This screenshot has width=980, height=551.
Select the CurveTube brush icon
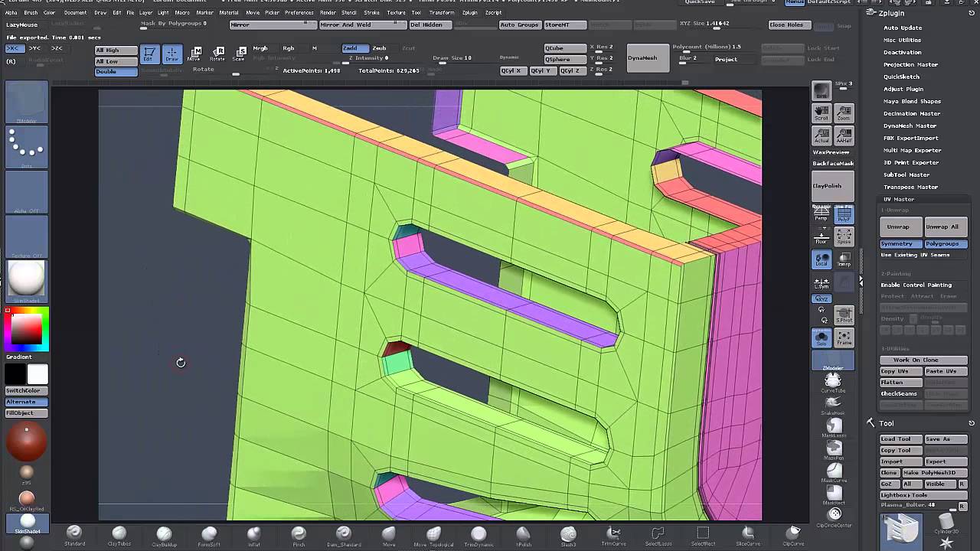833,383
